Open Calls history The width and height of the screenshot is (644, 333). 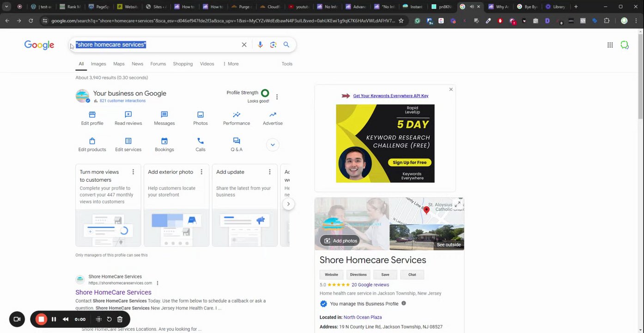point(200,145)
